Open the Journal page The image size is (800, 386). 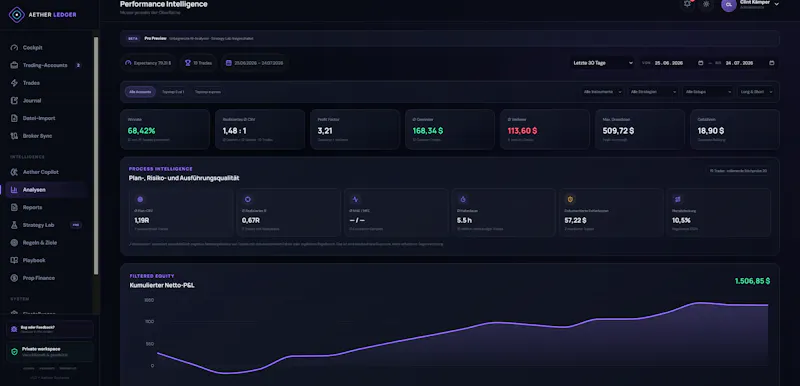[x=47, y=100]
